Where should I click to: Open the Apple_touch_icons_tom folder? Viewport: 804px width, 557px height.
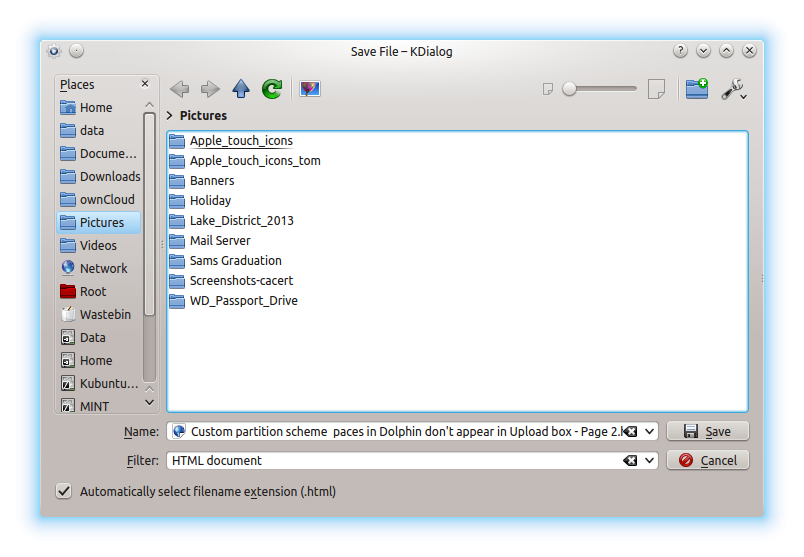245,161
